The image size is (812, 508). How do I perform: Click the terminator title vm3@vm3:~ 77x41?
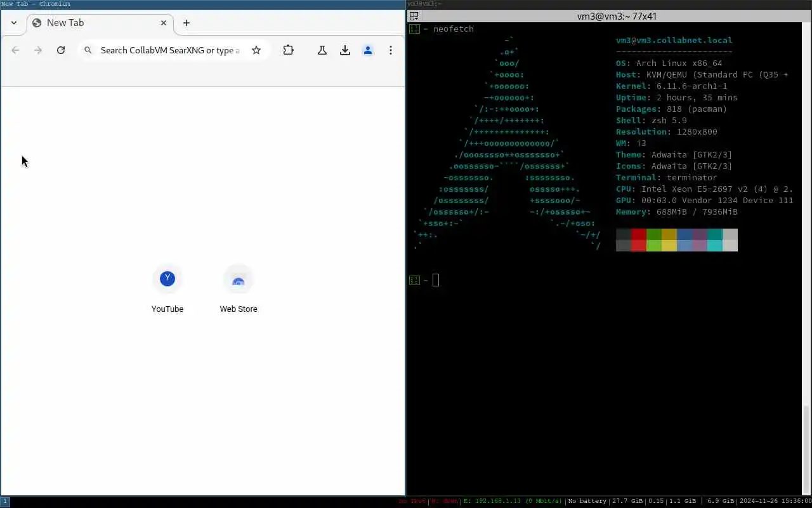[617, 17]
